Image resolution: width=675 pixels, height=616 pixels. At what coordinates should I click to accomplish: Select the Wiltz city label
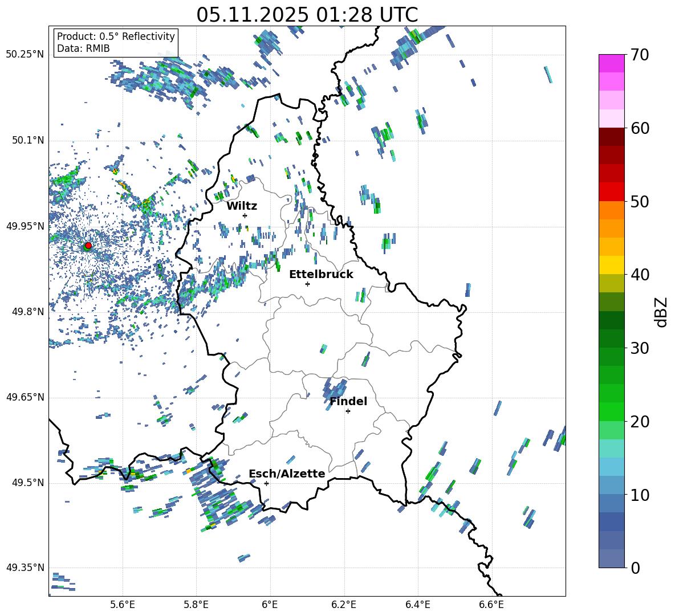pos(242,206)
